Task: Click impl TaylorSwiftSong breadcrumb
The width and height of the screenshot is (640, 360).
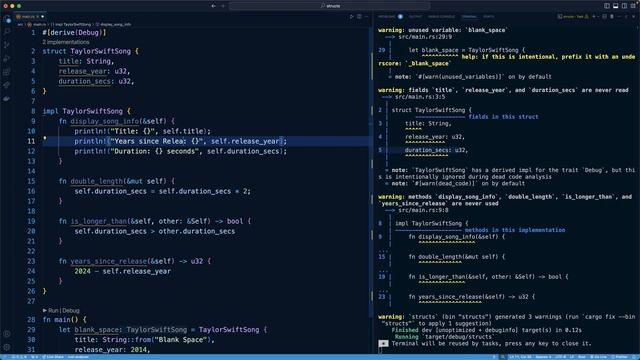Action: point(71,24)
